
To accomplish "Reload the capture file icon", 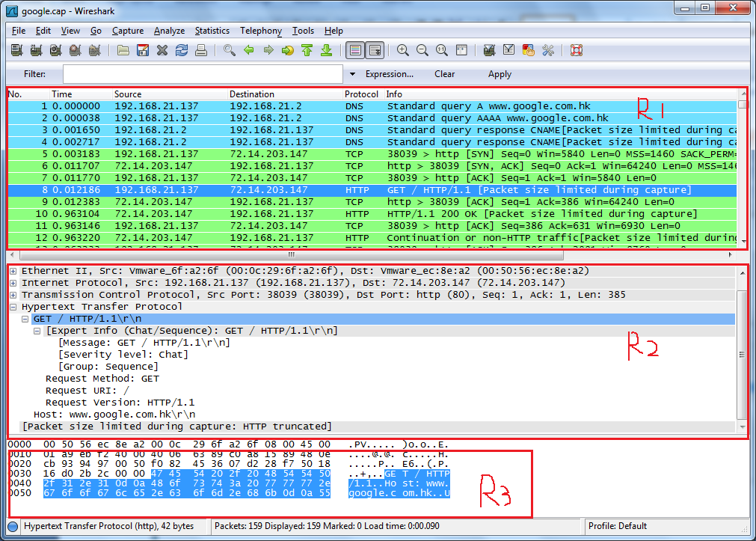I will pos(182,50).
